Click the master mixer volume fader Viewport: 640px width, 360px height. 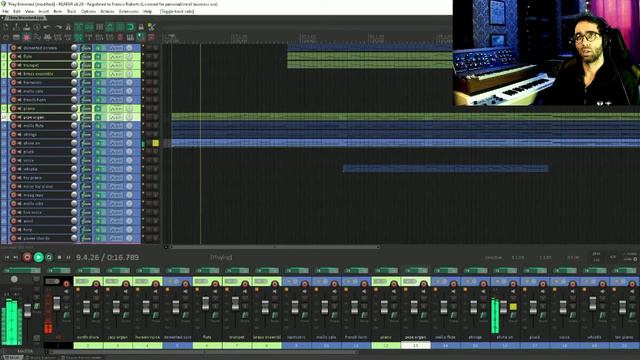[x=27, y=310]
